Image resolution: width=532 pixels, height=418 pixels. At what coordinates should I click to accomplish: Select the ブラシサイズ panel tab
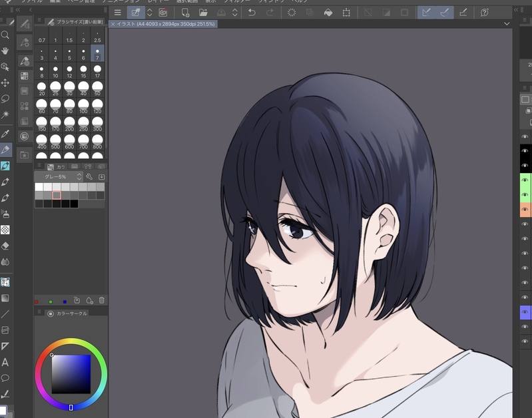(x=75, y=22)
